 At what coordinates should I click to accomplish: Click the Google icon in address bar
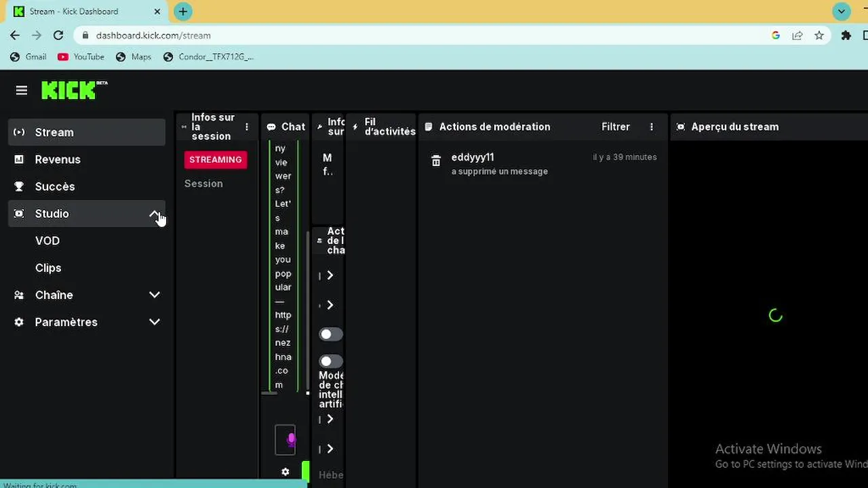click(x=776, y=35)
